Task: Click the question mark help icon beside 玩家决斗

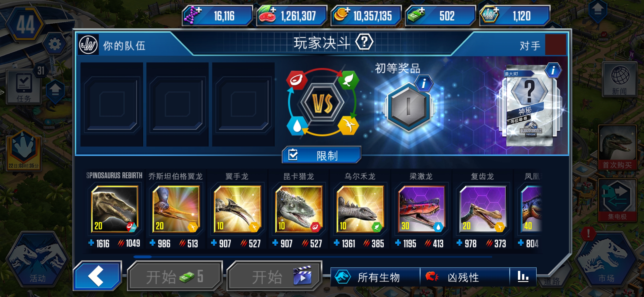Action: pos(364,42)
